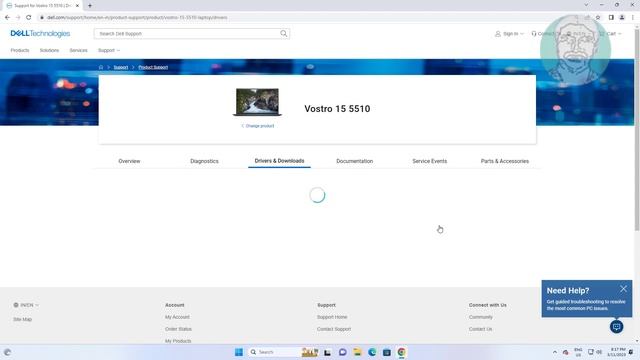The width and height of the screenshot is (640, 360).
Task: Open the IN/EN region selector in footer
Action: 26,305
